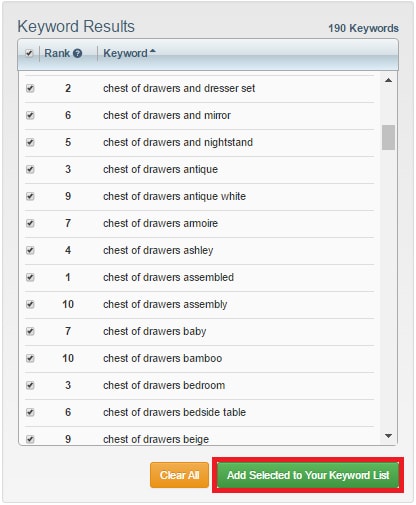Uncheck the 'chest of drawers bedroom' checkbox

pos(30,385)
